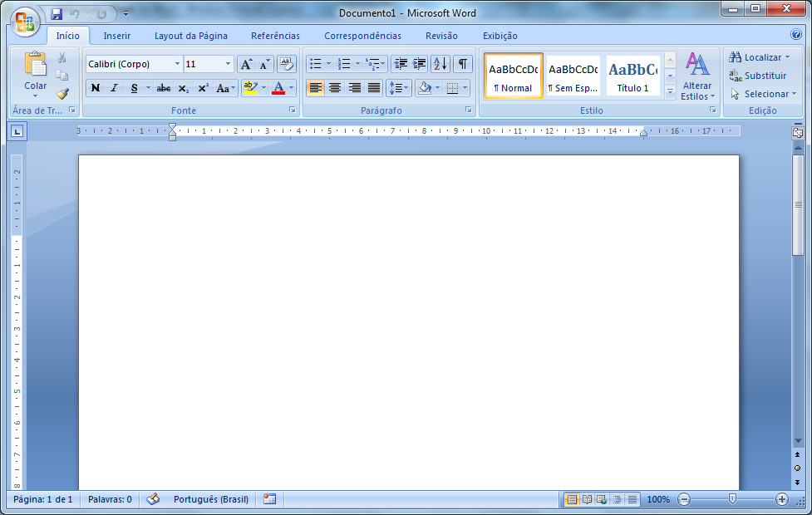
Task: Increase paragraph indent
Action: point(419,64)
